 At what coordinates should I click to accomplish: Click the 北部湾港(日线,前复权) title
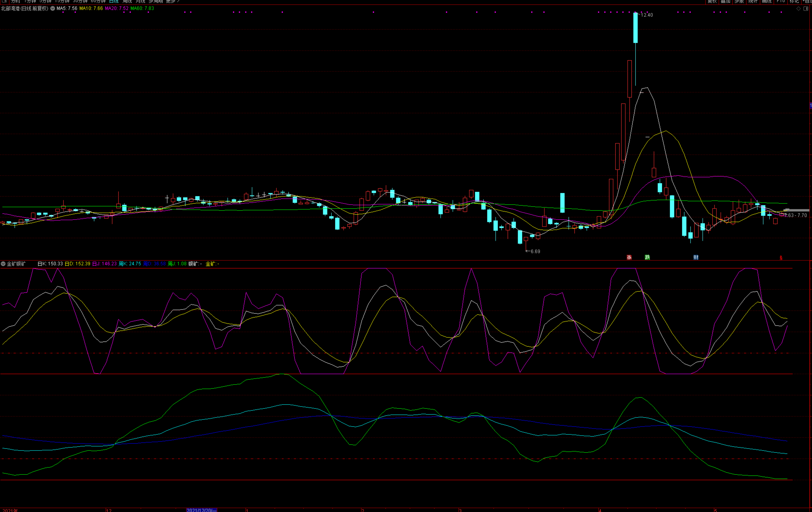[25, 8]
